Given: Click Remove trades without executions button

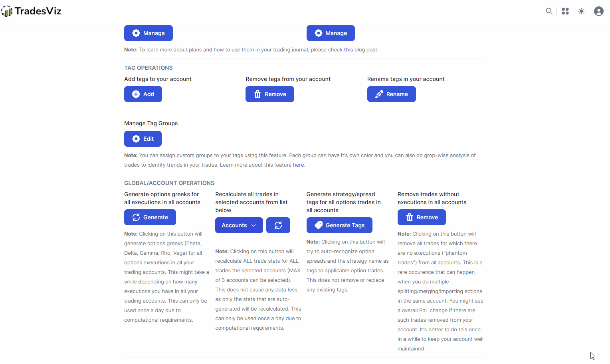Looking at the screenshot, I should [x=422, y=217].
